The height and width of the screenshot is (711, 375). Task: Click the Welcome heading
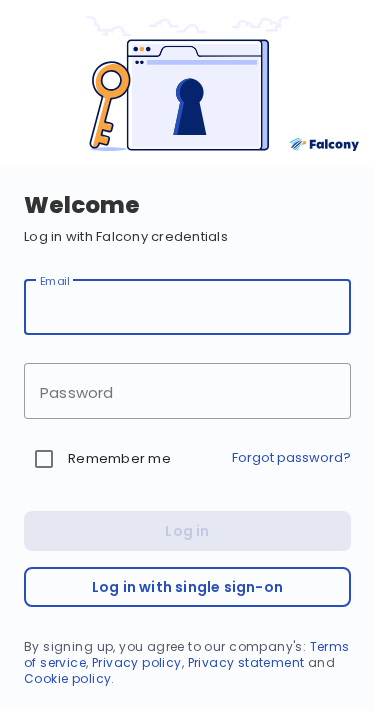click(82, 205)
